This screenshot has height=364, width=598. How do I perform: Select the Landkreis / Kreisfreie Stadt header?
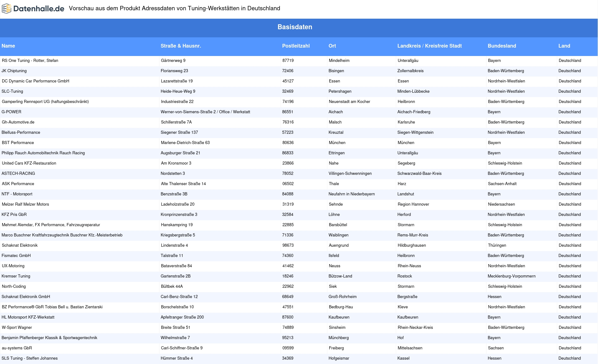click(x=430, y=46)
